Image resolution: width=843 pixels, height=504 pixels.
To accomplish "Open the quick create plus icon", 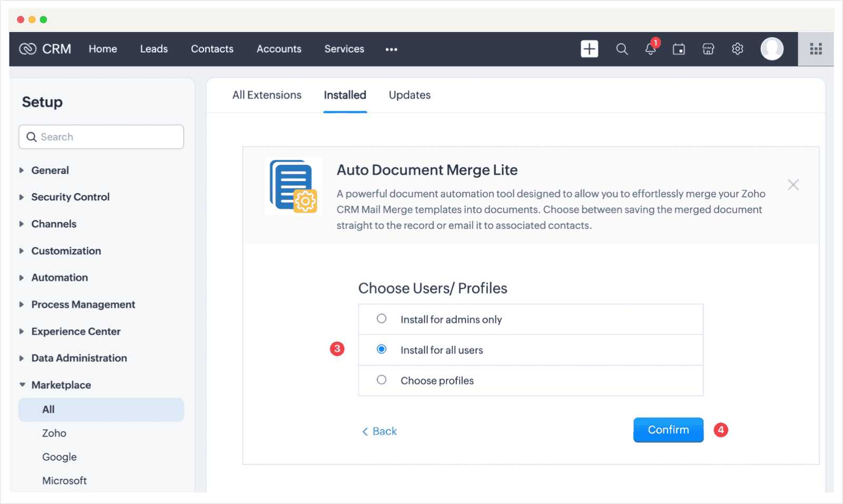I will (589, 49).
